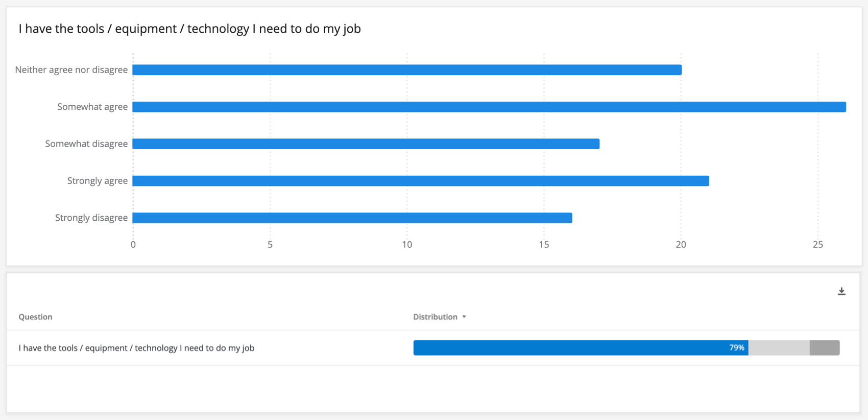The width and height of the screenshot is (868, 420).
Task: Click the 'Strongly disagree' bar
Action: click(x=352, y=217)
